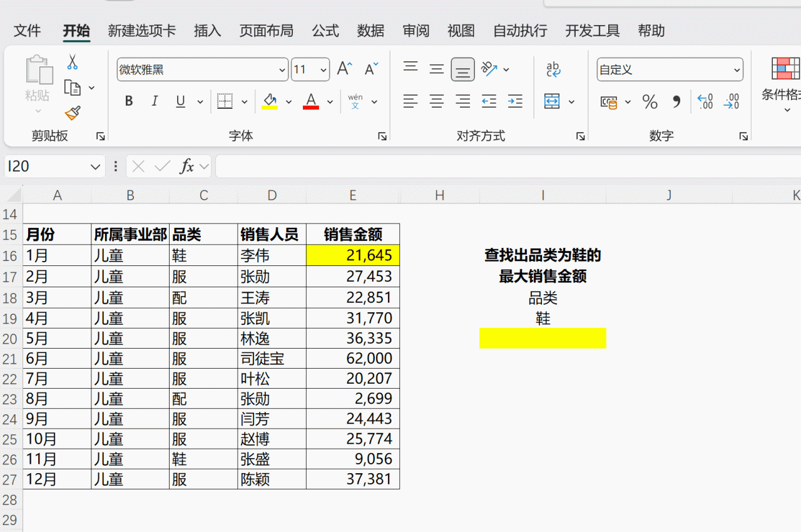Click the Conditional Formatting icon
801x532 pixels.
785,68
